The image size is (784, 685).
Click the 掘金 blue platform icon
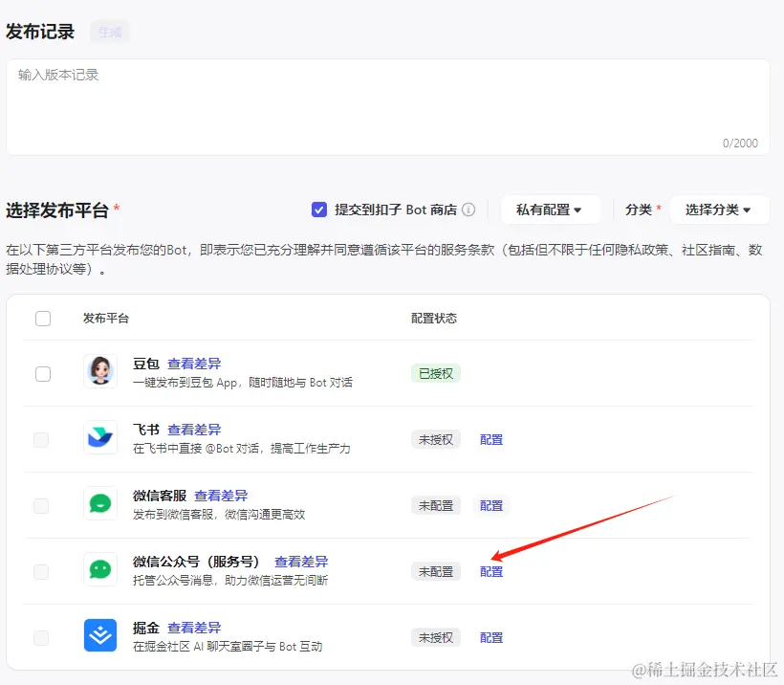click(100, 637)
